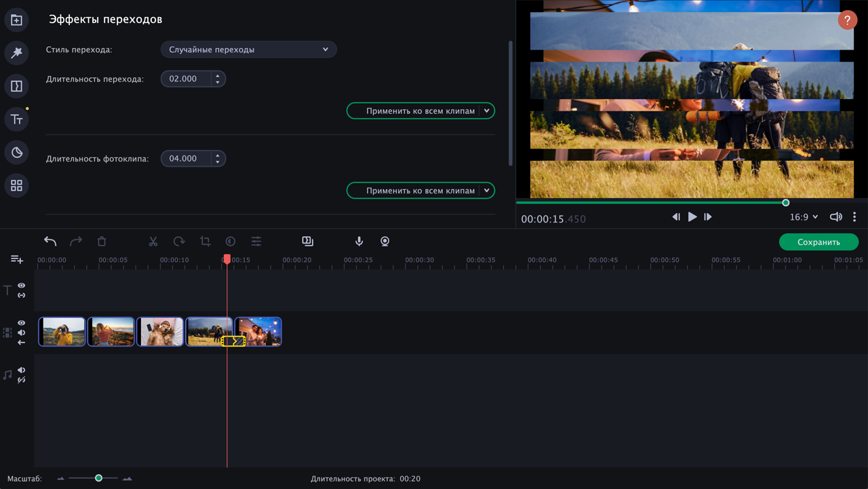Select third clip with the dog
The image size is (868, 489).
[x=160, y=332]
